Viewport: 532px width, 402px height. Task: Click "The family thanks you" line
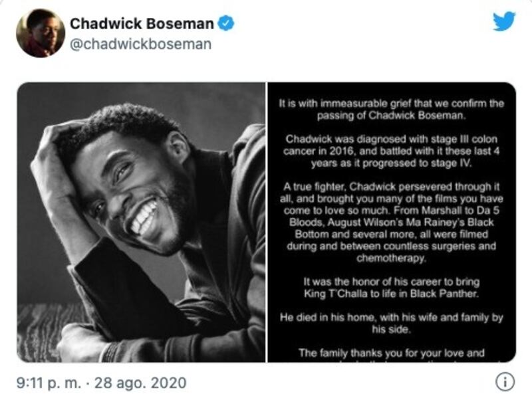391,354
